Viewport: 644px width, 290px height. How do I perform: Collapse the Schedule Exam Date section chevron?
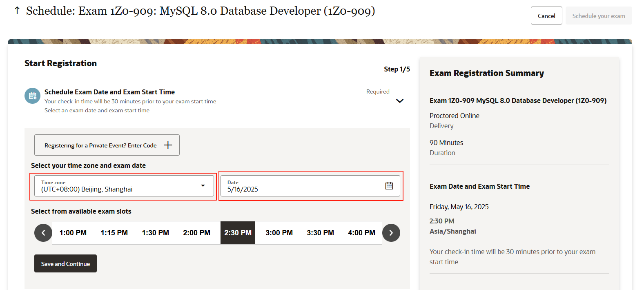pos(400,101)
